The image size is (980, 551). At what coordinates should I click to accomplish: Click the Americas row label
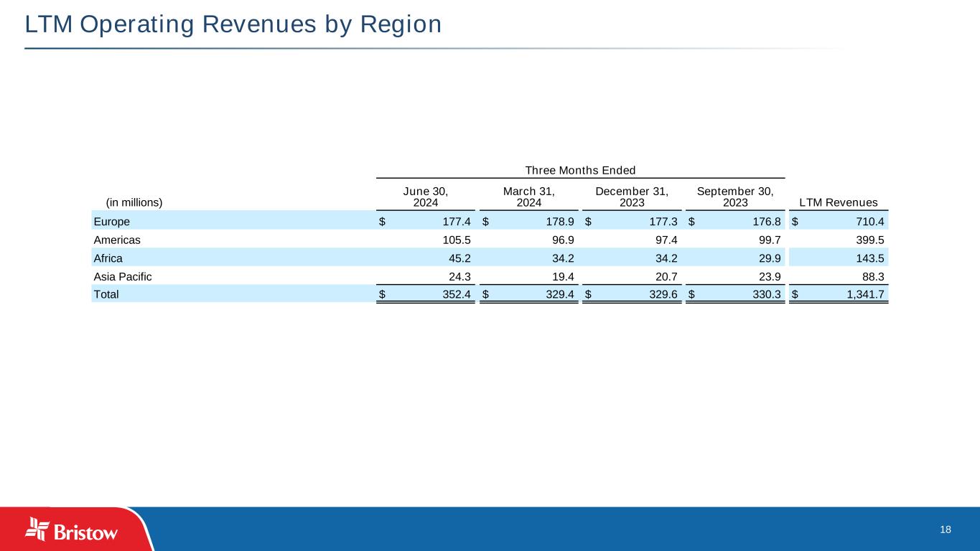coord(116,240)
